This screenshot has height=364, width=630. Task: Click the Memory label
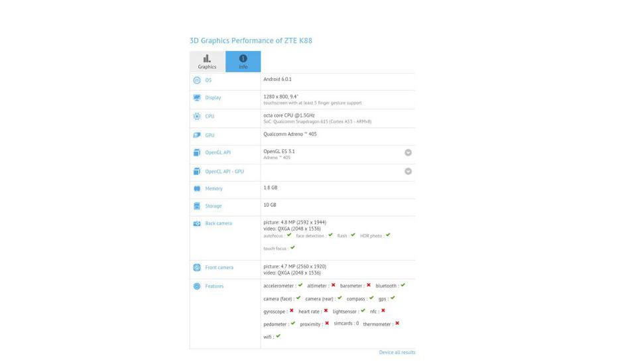coord(214,188)
